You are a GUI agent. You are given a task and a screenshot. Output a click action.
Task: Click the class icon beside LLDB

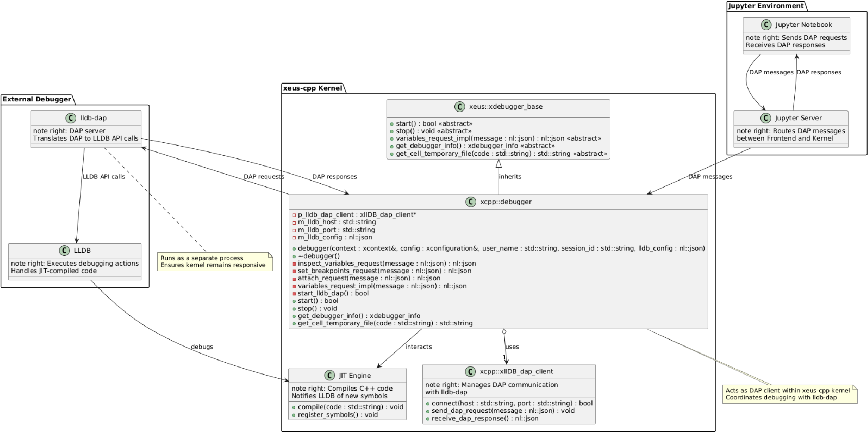(65, 251)
